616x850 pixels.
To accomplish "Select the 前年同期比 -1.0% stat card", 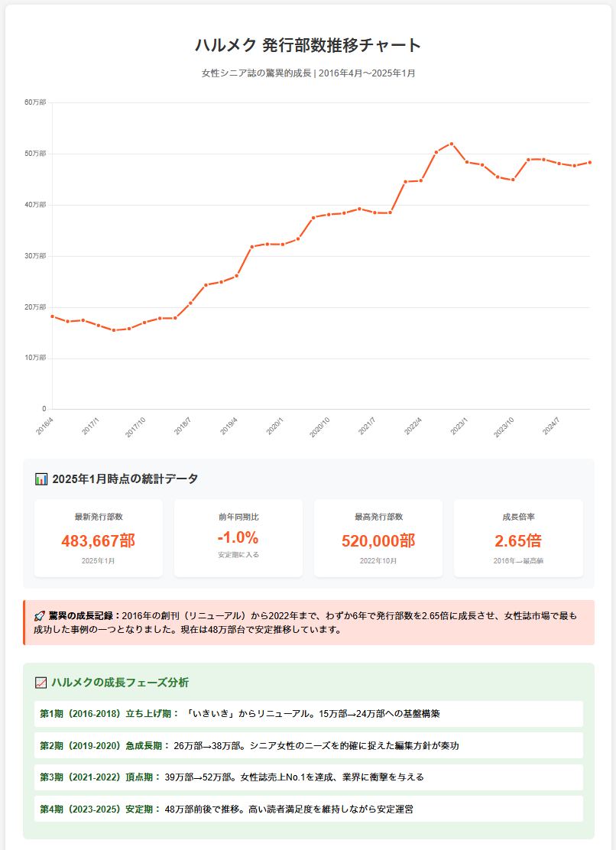I will click(238, 538).
